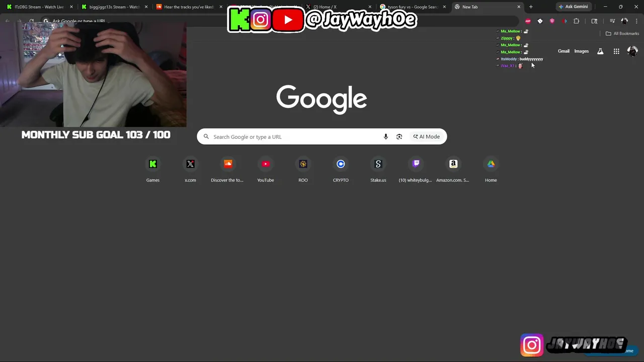Screen dimensions: 644x362
Task: Open the All Bookmarks folder
Action: pyautogui.click(x=622, y=34)
